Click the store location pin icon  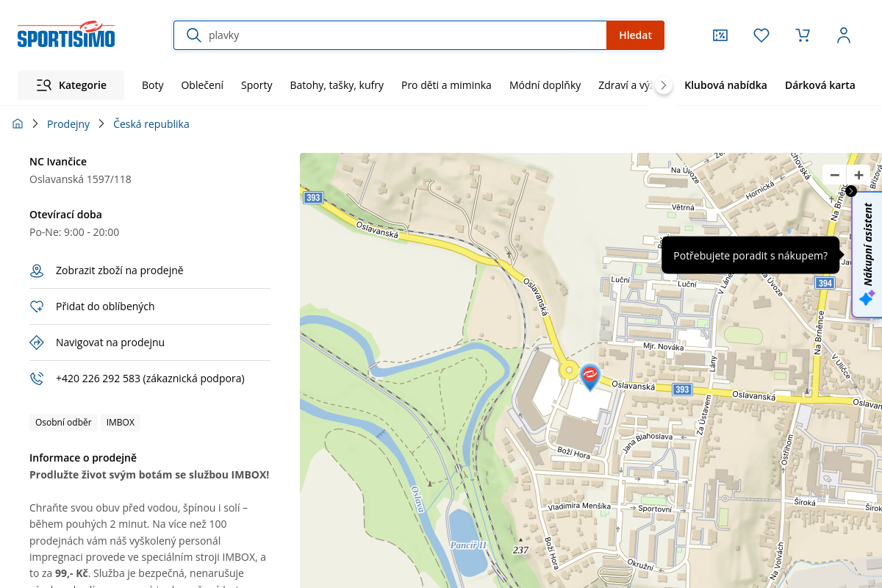coord(37,270)
